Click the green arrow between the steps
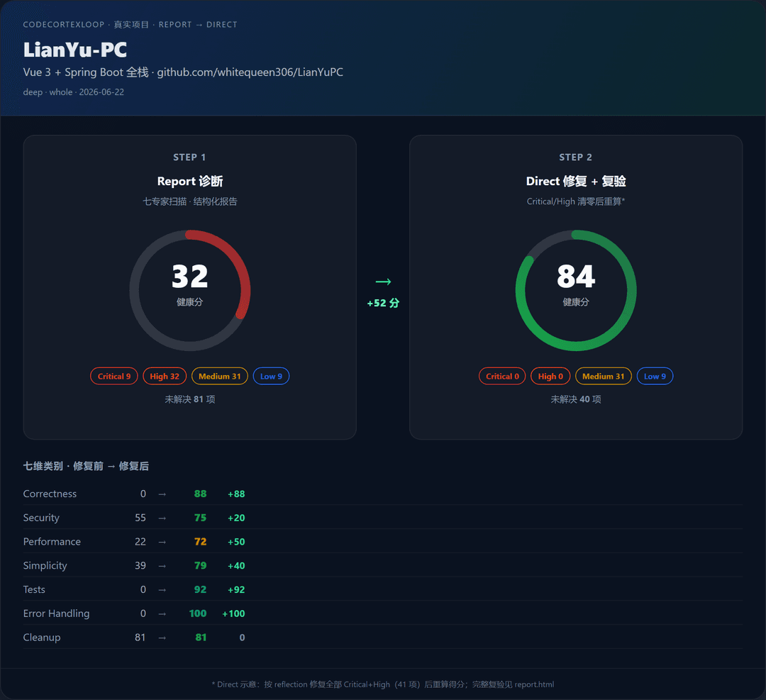 [383, 282]
